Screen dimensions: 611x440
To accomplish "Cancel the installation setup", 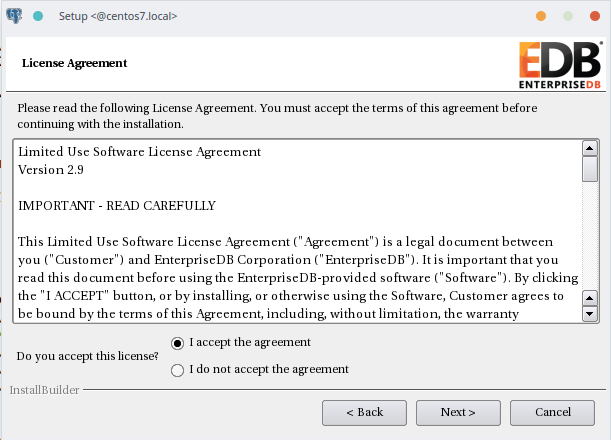I will pyautogui.click(x=553, y=412).
